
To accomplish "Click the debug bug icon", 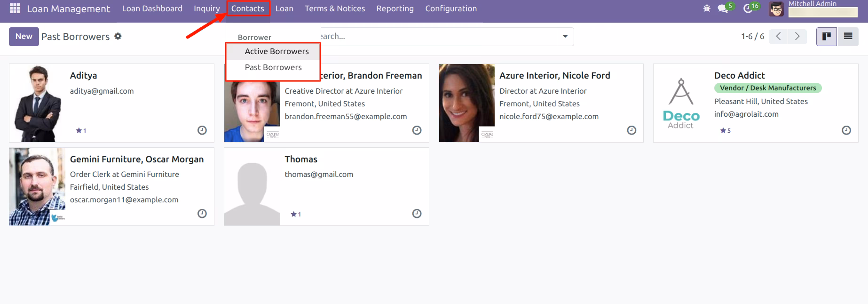I will point(707,8).
